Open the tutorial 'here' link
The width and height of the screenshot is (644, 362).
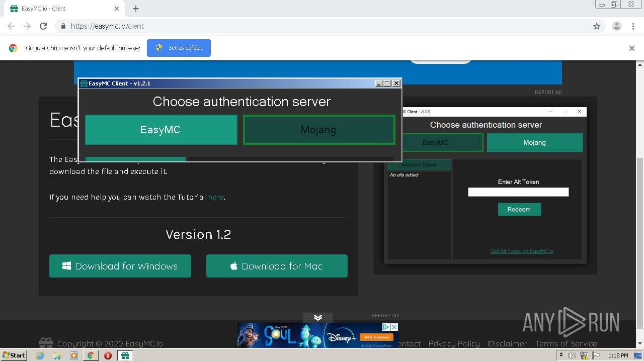point(216,197)
